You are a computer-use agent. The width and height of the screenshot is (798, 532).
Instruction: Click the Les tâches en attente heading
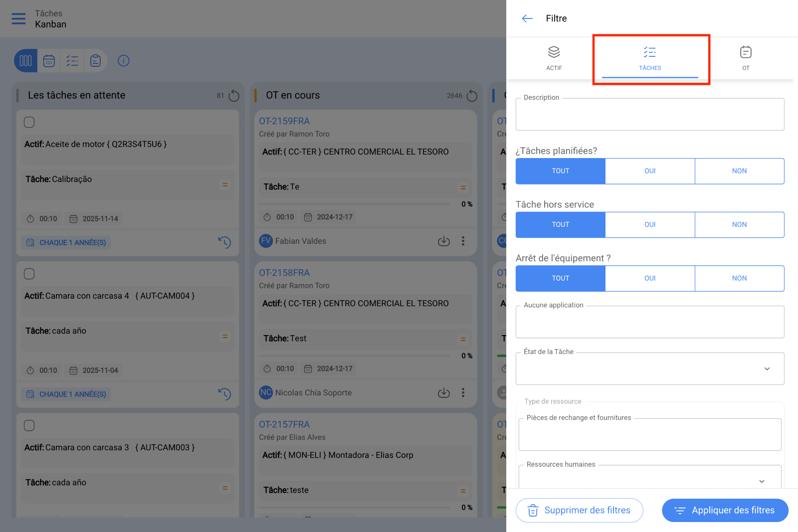click(x=77, y=95)
